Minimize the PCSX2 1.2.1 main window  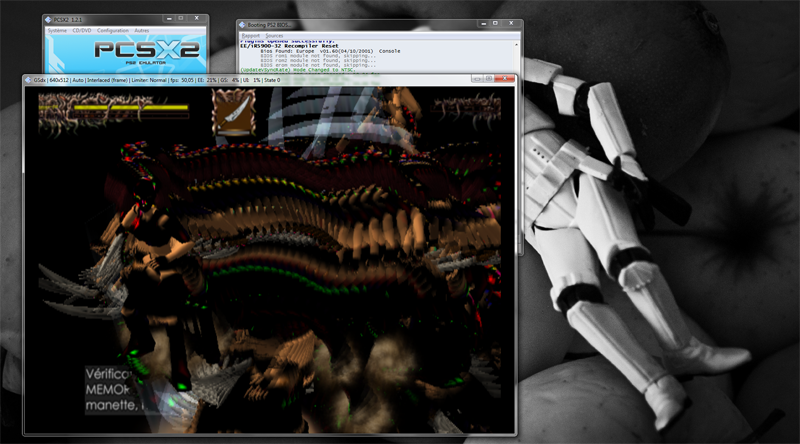169,18
